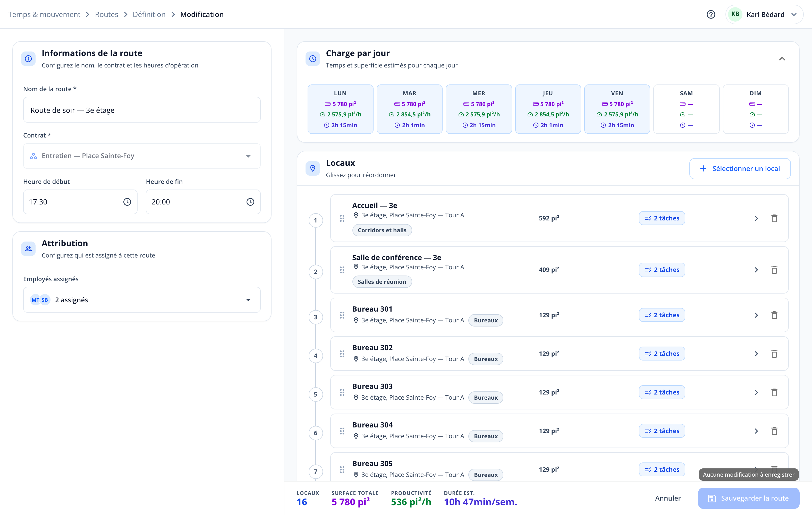The height and width of the screenshot is (515, 812).
Task: Go to Temps & mouvement breadcrumb
Action: (44, 14)
